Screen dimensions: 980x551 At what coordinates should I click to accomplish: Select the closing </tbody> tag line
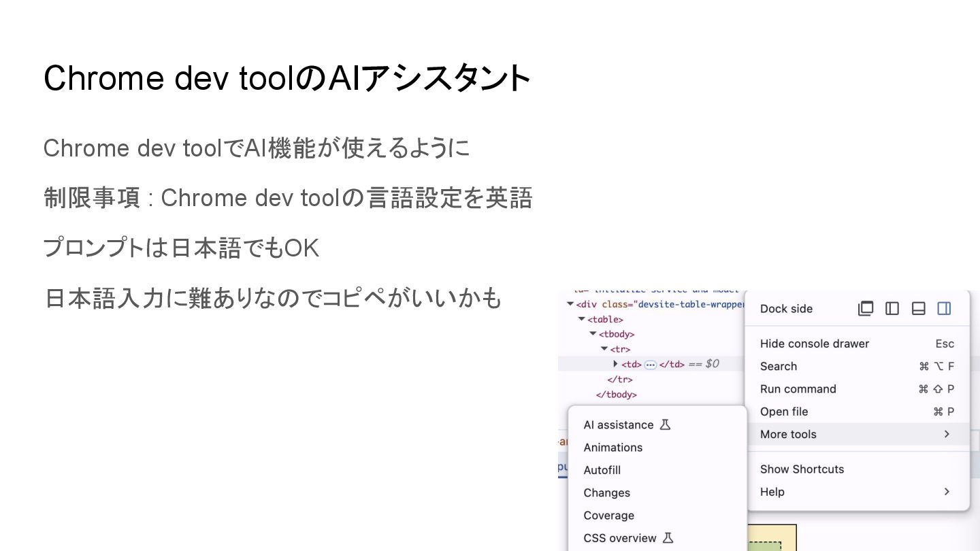(617, 395)
